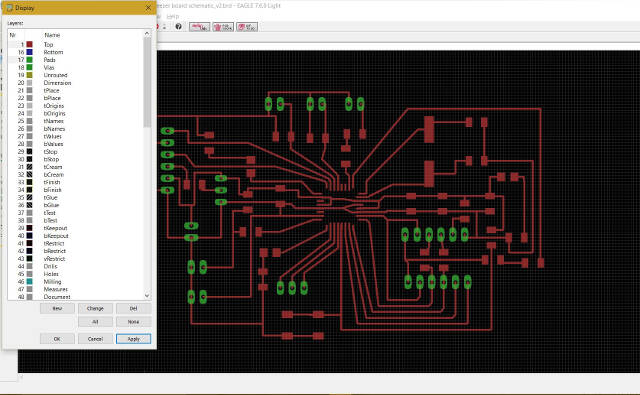Select the bRestrict layer row
Viewport: 640px width, 395px height.
pos(76,251)
